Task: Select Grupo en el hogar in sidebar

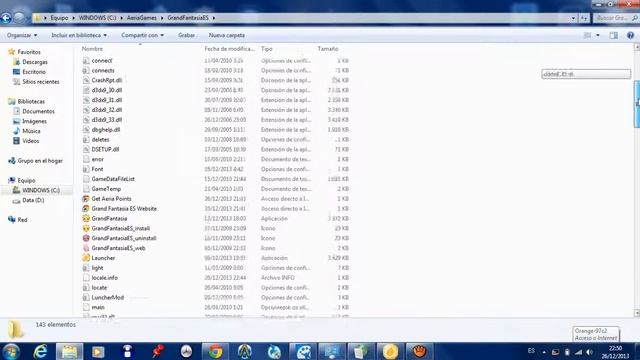Action: [x=40, y=161]
